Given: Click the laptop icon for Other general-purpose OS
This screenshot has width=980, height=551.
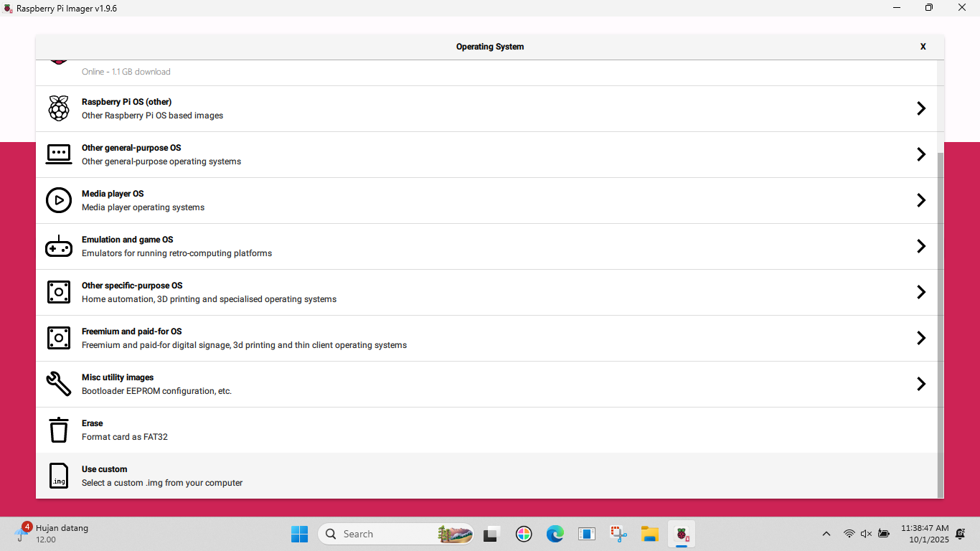Looking at the screenshot, I should (59, 154).
